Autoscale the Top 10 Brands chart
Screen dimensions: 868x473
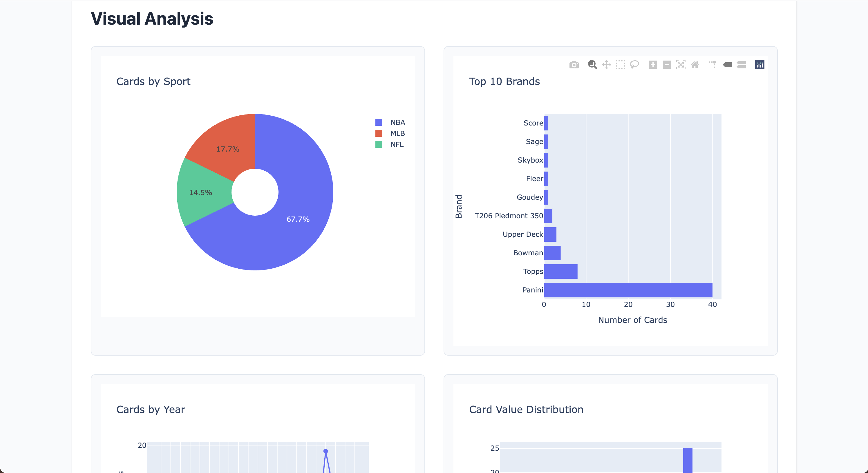681,65
